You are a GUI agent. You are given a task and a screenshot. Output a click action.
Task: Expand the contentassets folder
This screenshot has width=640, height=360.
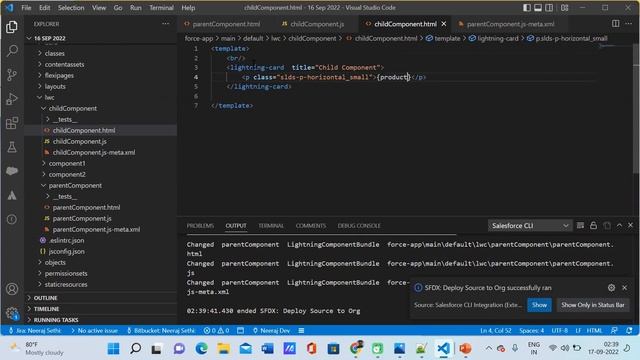coord(64,64)
